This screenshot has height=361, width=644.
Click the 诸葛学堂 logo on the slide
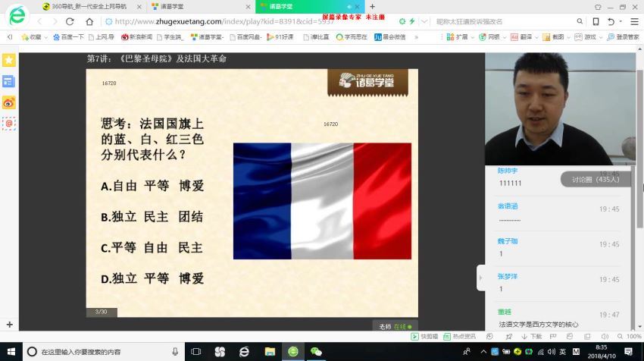point(367,82)
